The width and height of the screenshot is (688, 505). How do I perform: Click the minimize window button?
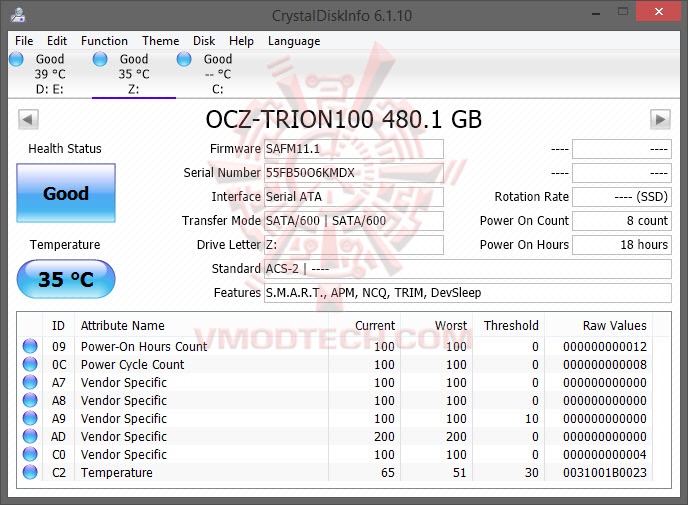point(596,12)
